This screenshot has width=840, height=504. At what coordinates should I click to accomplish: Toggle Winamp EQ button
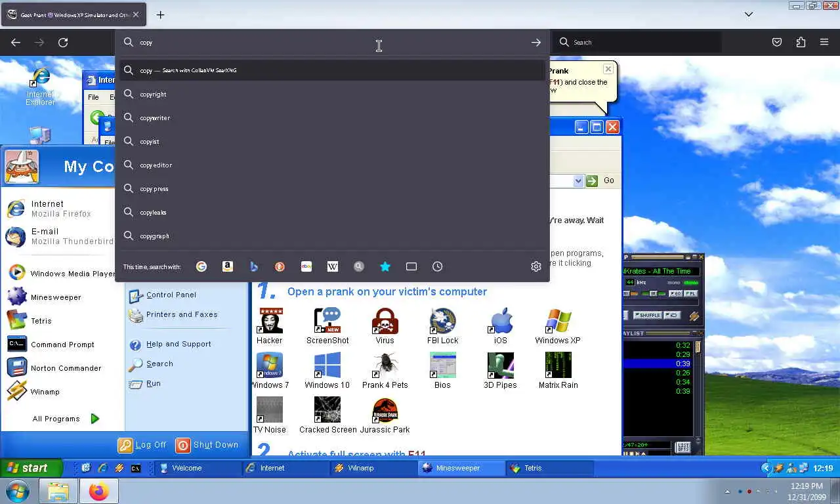676,293
